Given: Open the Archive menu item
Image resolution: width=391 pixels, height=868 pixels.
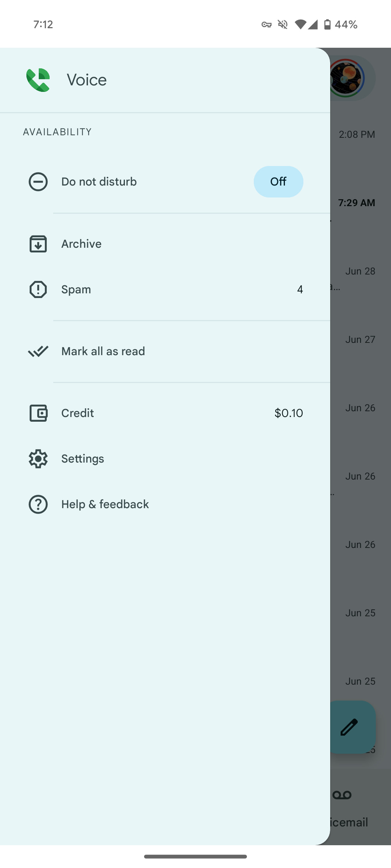Looking at the screenshot, I should 165,244.
